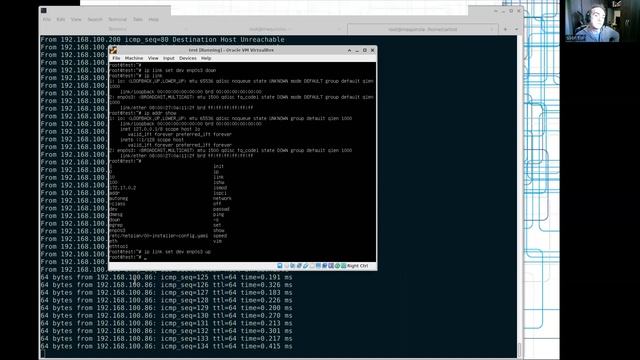Click the '172.17.0.2' completion entry in VM
This screenshot has width=640, height=360.
tap(122, 188)
